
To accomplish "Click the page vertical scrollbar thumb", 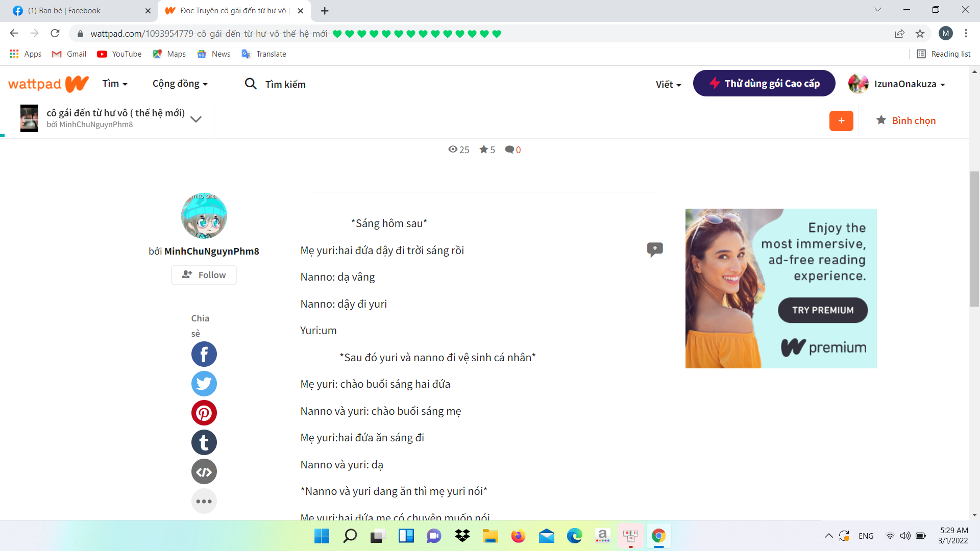I will pos(974,239).
